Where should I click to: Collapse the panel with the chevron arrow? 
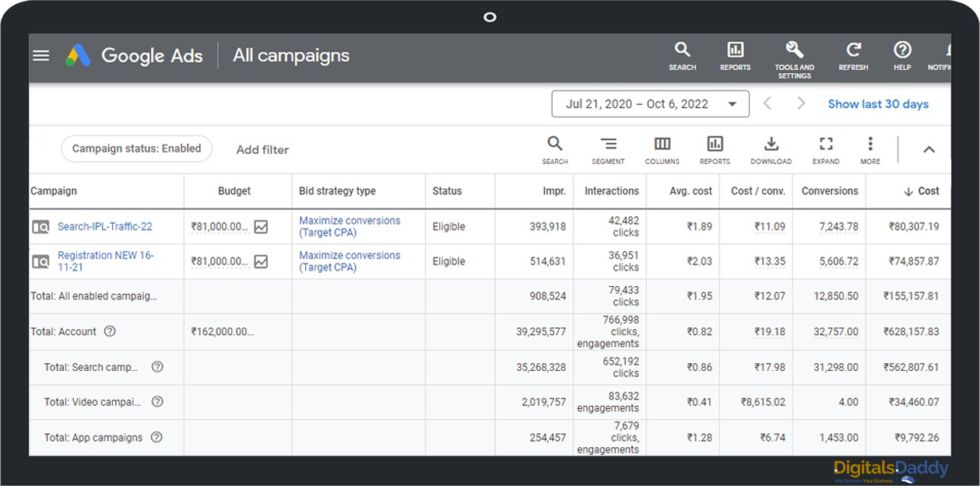click(x=929, y=149)
